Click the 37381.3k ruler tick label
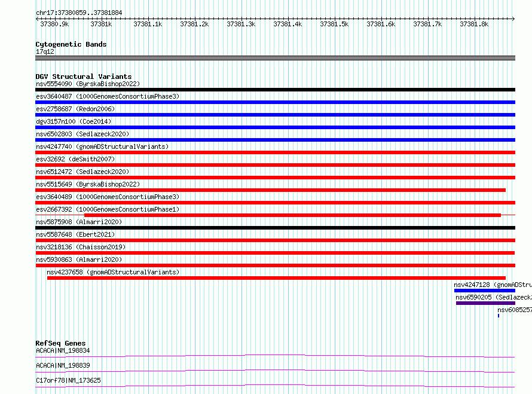Viewport: 532px width, 394px height. coord(241,25)
